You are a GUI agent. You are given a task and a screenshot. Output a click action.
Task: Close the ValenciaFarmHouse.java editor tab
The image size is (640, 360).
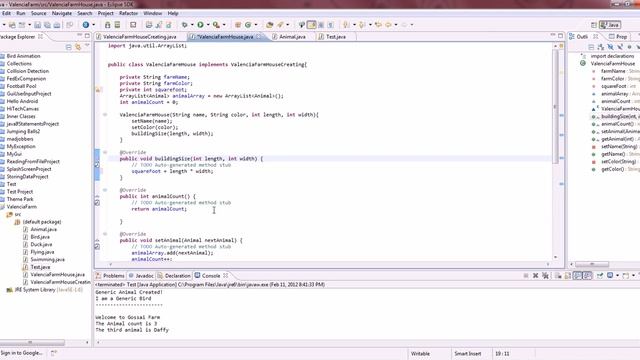(x=259, y=37)
